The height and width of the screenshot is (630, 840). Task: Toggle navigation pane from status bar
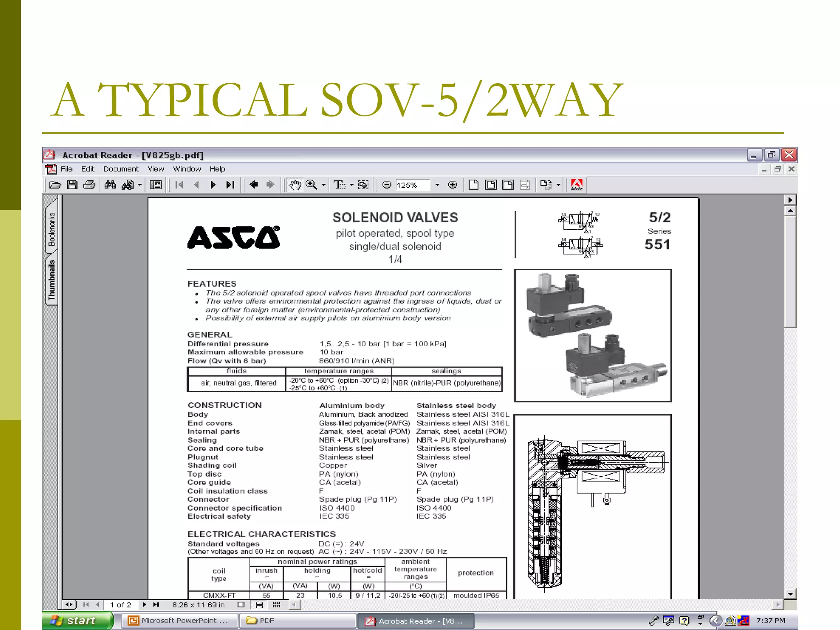point(69,605)
